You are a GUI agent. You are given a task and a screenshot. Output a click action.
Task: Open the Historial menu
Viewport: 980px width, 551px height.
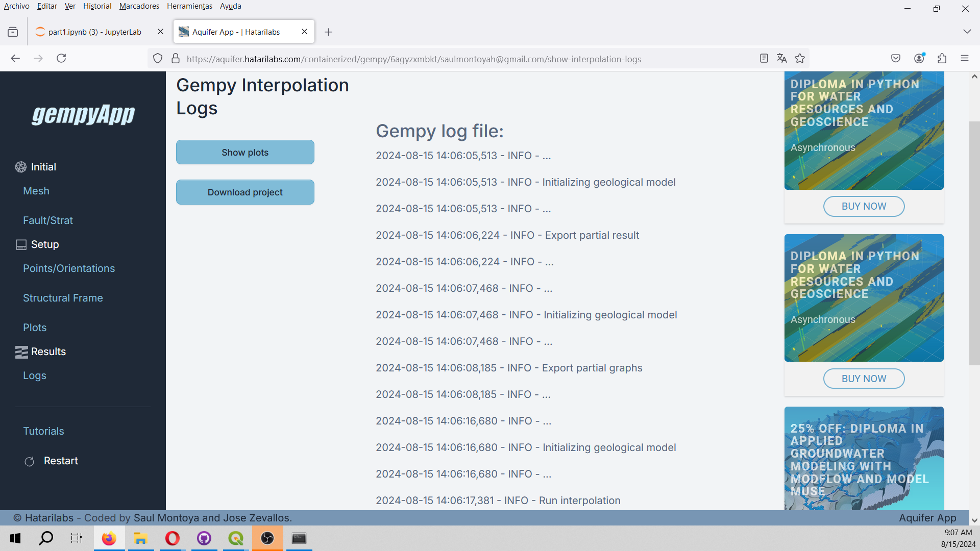(97, 6)
